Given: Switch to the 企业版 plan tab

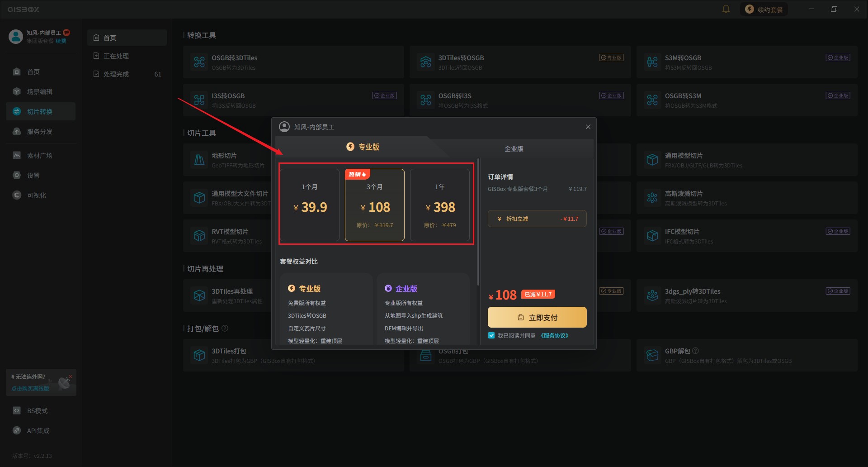Looking at the screenshot, I should [514, 149].
